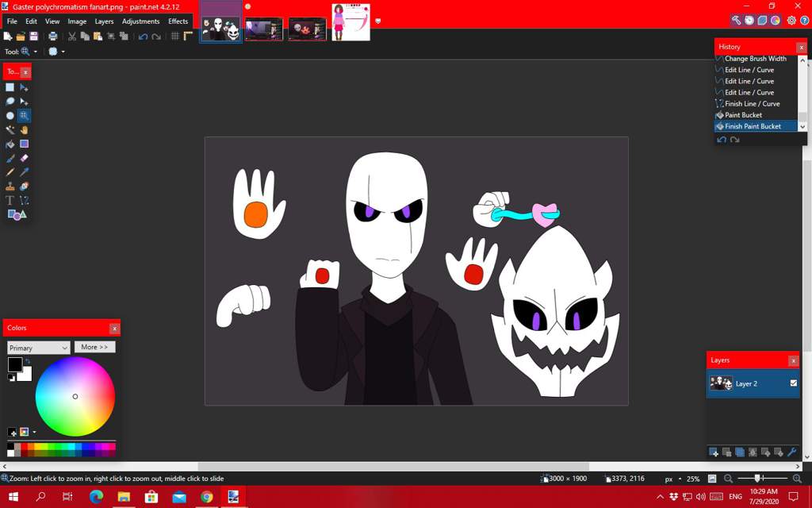This screenshot has height=508, width=812.
Task: Click the Cut scissors icon
Action: (72, 37)
